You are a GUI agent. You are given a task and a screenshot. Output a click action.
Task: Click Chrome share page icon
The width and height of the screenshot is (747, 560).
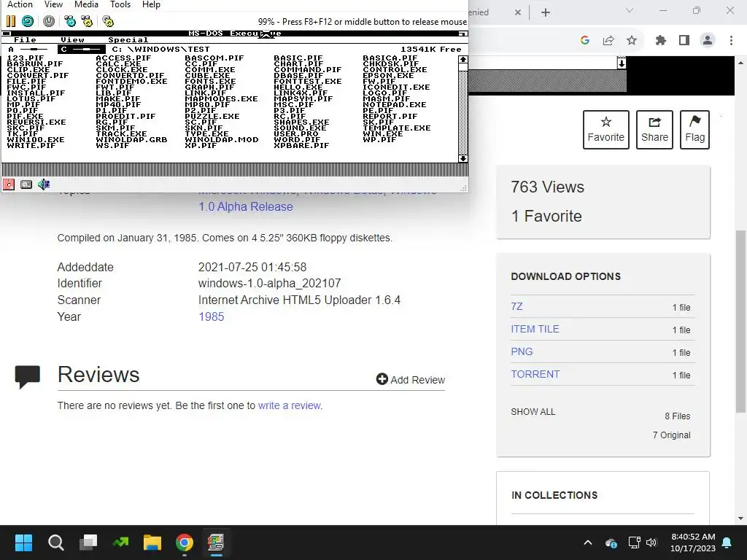(x=608, y=41)
